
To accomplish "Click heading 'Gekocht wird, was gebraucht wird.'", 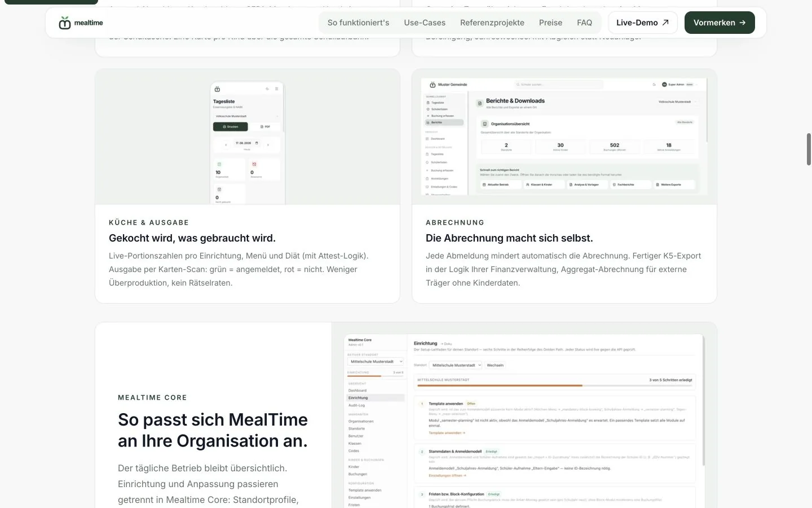I will tap(192, 238).
